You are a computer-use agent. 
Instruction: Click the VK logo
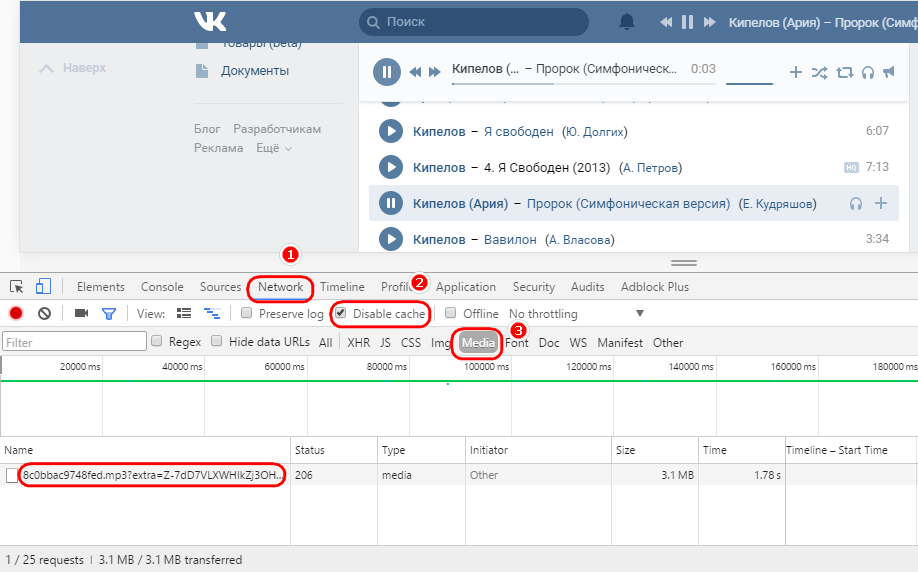coord(210,22)
